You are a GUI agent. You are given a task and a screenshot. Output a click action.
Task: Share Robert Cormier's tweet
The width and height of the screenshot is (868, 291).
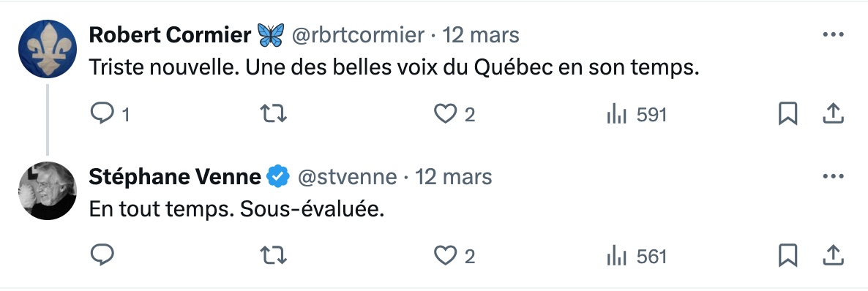pyautogui.click(x=833, y=114)
